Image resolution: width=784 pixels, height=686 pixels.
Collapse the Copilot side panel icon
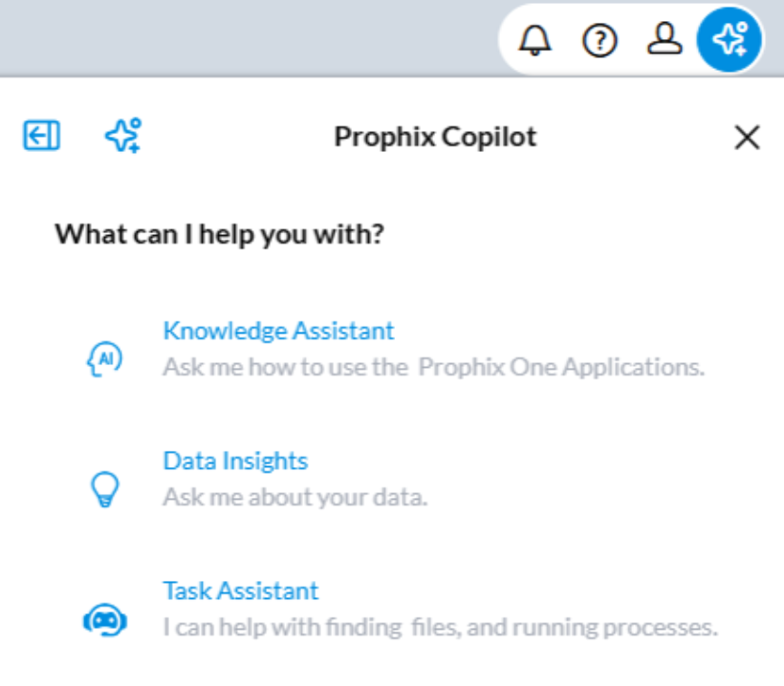(40, 135)
